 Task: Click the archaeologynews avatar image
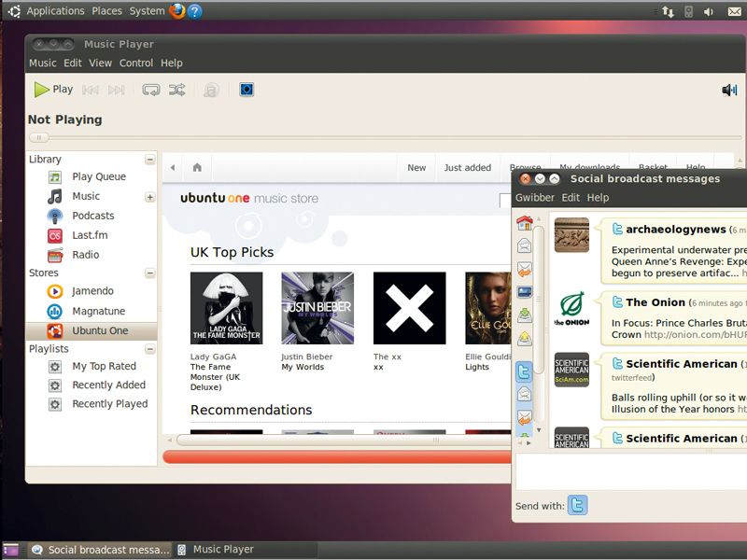click(571, 235)
